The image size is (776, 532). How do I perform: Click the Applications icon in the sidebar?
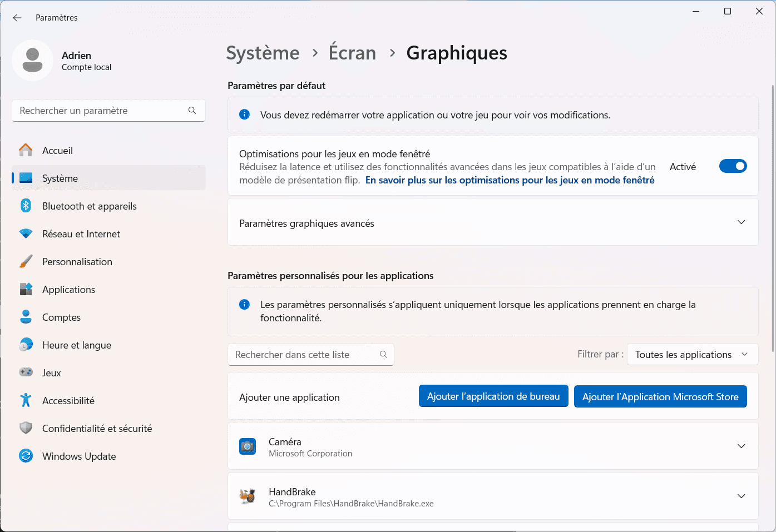click(26, 289)
